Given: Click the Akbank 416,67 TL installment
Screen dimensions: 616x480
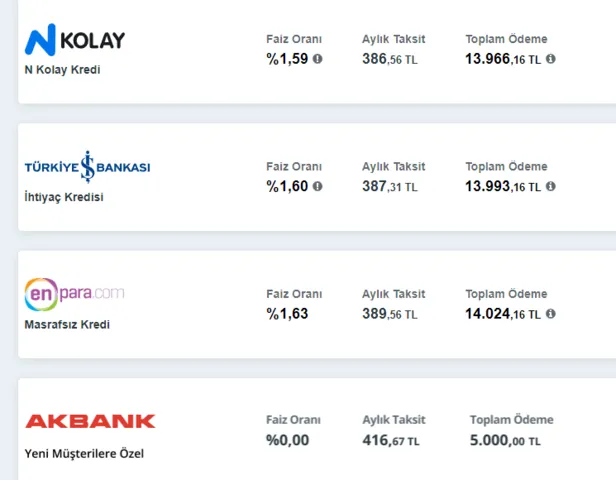Looking at the screenshot, I should (391, 440).
